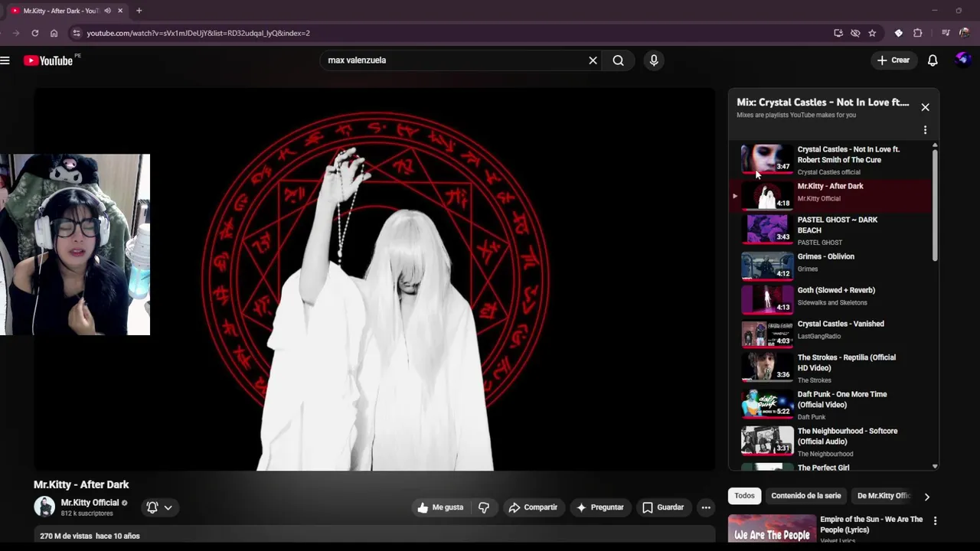Ask about the video with Preguntar
The height and width of the screenshot is (551, 980).
pos(599,507)
